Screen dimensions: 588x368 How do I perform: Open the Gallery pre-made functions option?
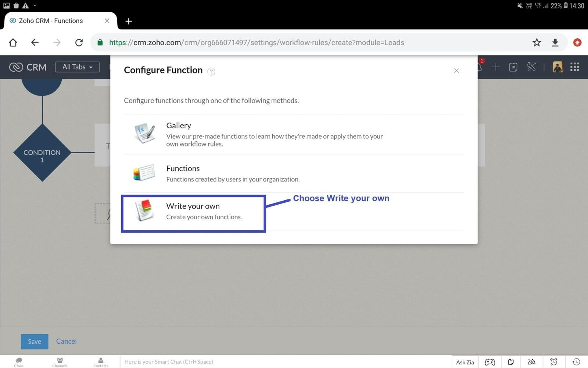point(294,134)
